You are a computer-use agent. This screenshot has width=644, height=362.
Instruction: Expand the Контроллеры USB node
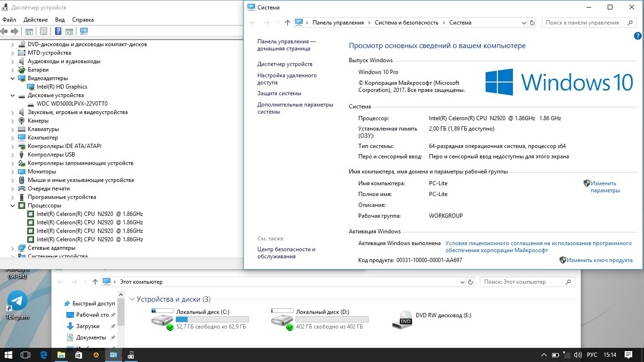[13, 155]
